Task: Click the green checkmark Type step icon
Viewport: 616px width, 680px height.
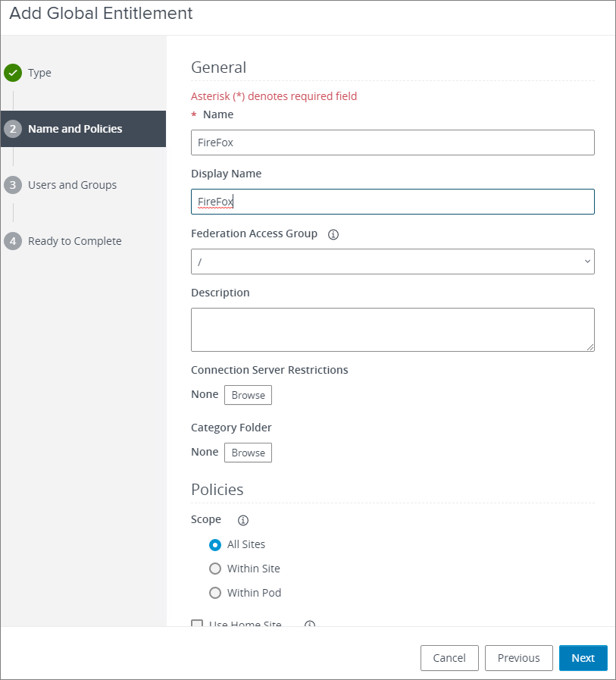Action: [13, 73]
